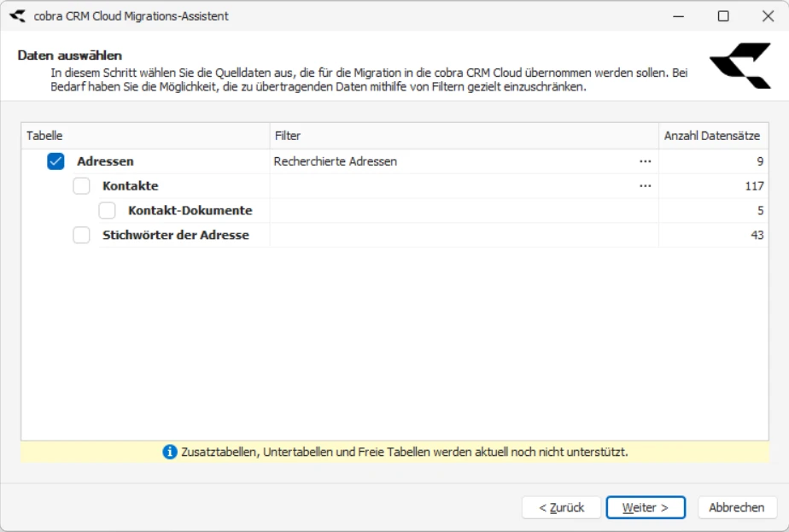The image size is (789, 532).
Task: Cancel the migration with Abbrechen
Action: point(736,506)
